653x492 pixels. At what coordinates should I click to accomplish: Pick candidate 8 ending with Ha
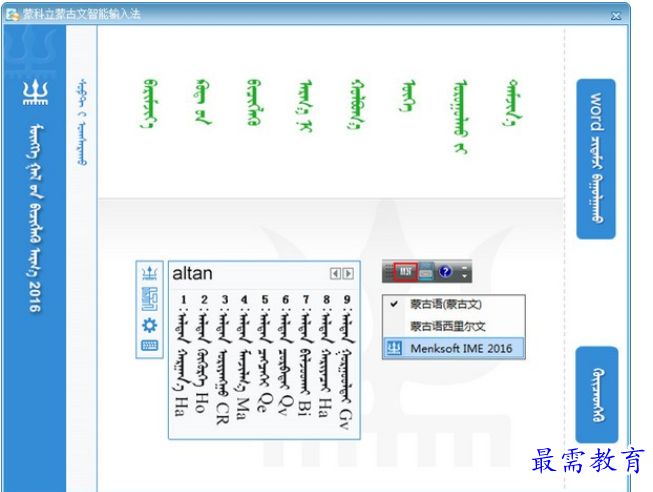pyautogui.click(x=325, y=357)
